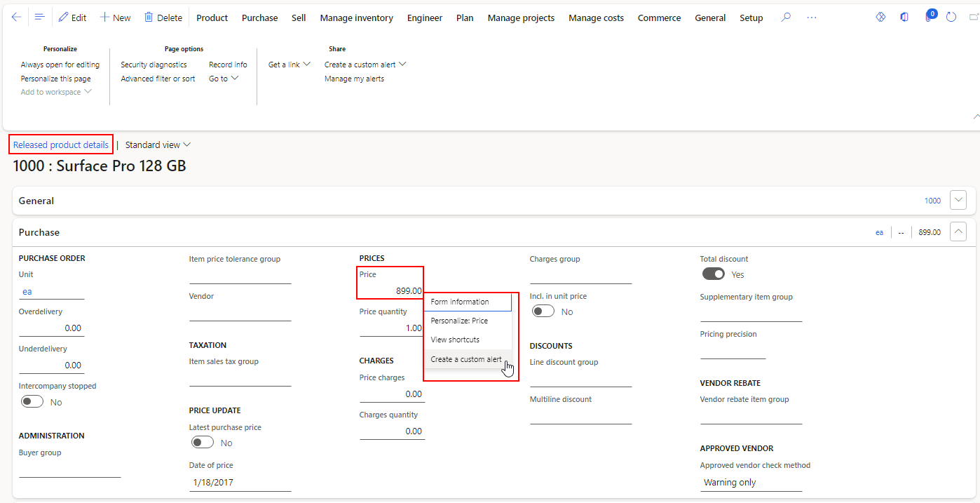Screen dimensions: 980x503
Task: Click the Edit pencil button
Action: click(x=72, y=18)
